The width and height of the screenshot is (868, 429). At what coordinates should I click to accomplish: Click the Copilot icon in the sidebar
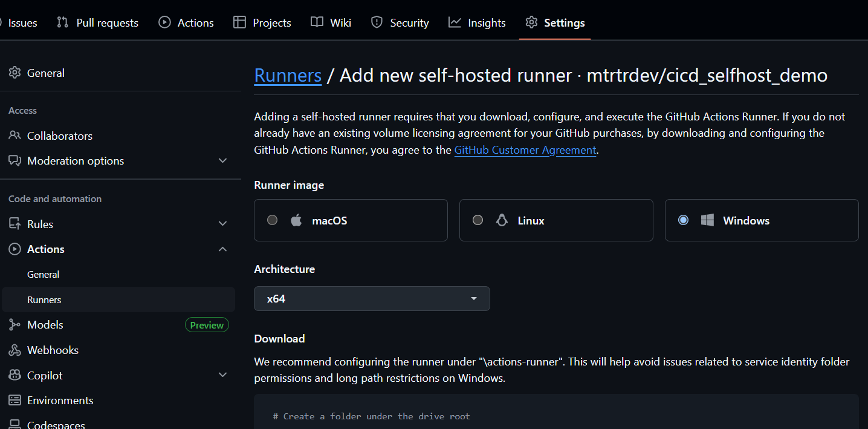14,375
